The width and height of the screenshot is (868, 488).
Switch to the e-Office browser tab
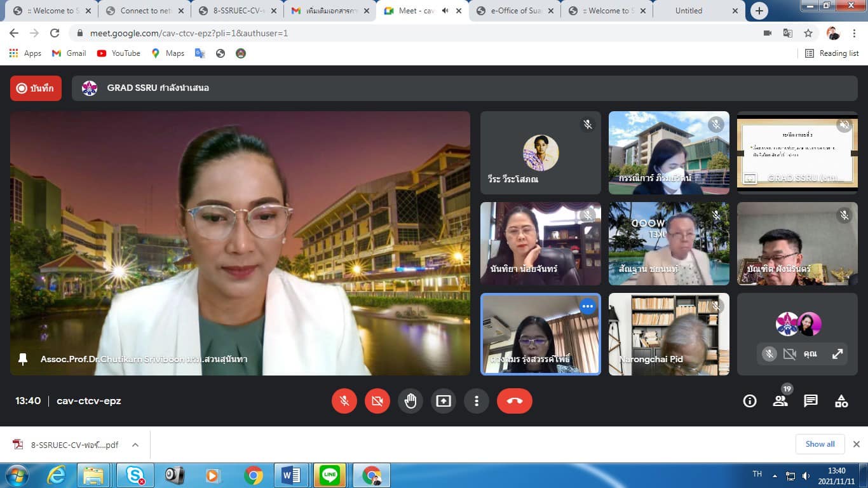coord(515,11)
